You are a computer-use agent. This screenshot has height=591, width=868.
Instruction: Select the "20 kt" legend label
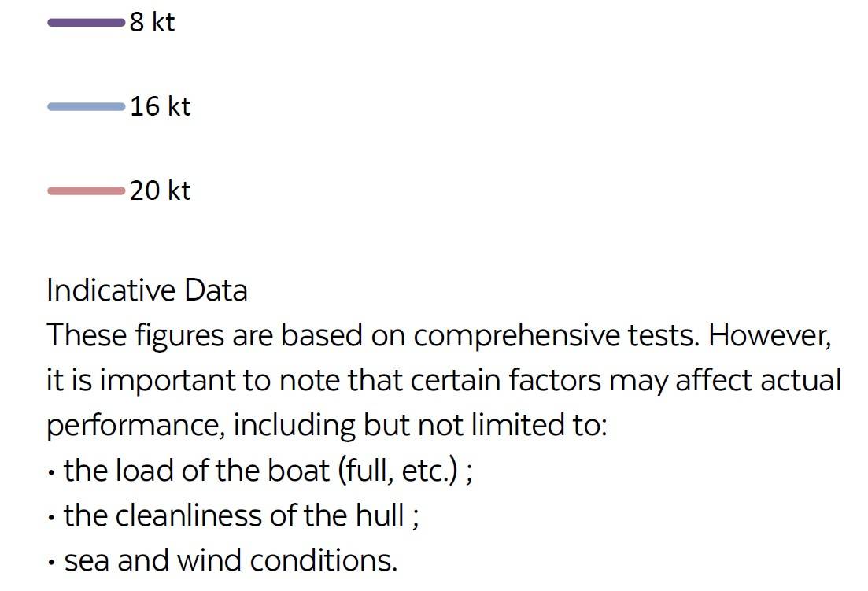[x=161, y=190]
